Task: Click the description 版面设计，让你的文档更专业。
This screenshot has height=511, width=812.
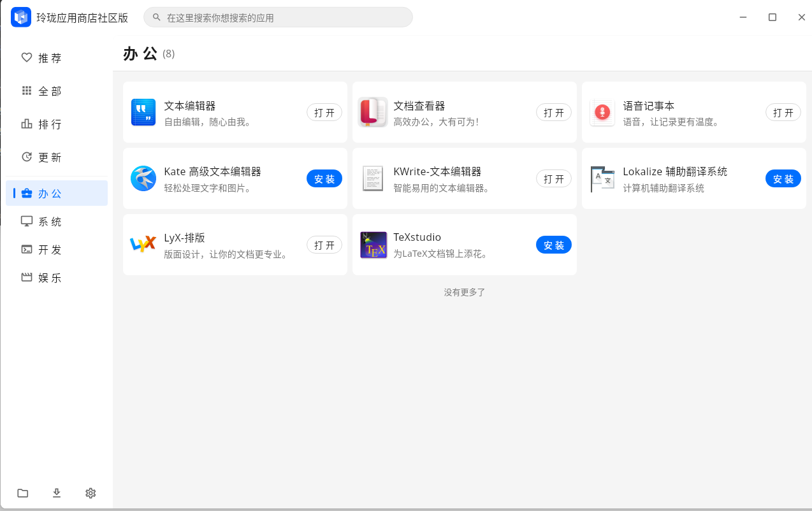Action: point(226,254)
